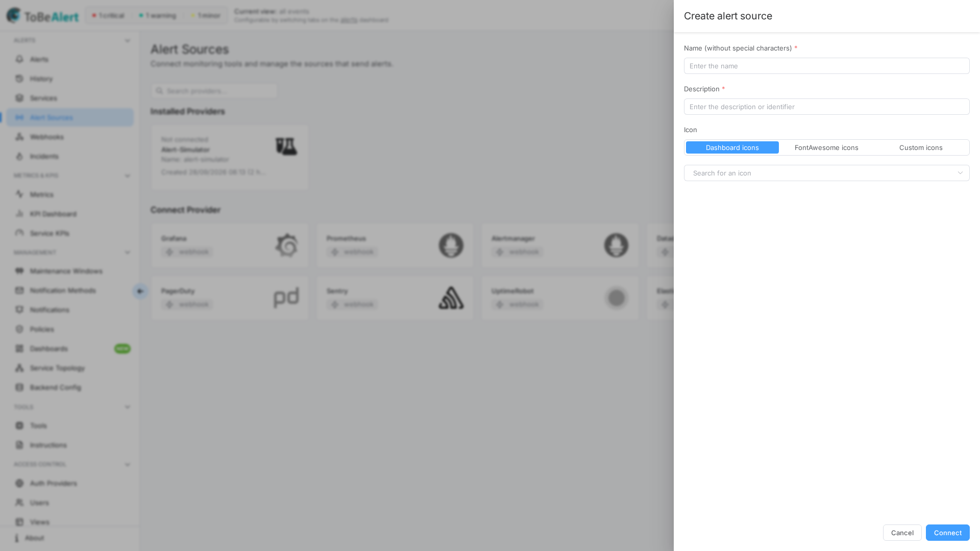This screenshot has width=980, height=551.
Task: Open the Prometheus provider card
Action: [395, 245]
